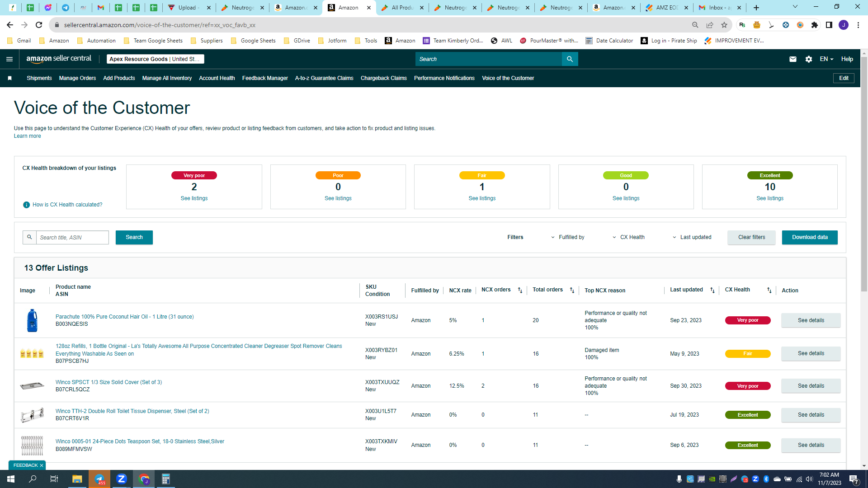
Task: Open the EN language dropdown
Action: 826,59
